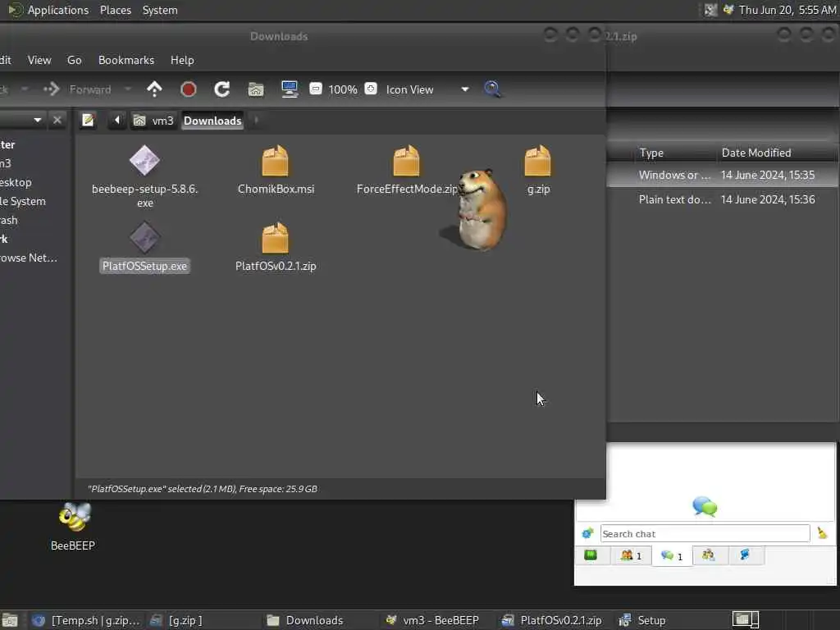Select the row dated 14 June 2024, 15:35

point(724,176)
